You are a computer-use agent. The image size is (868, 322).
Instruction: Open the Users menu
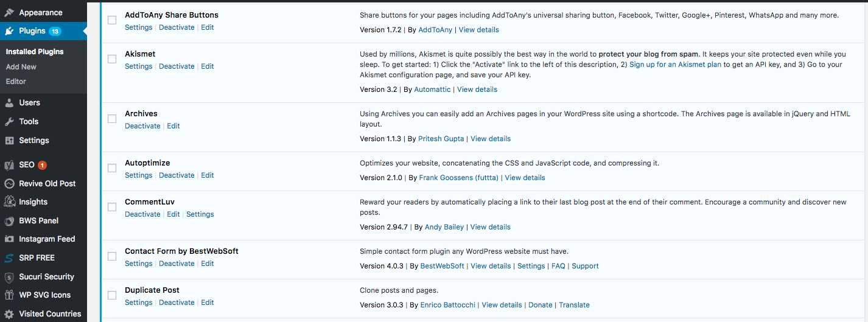tap(29, 103)
